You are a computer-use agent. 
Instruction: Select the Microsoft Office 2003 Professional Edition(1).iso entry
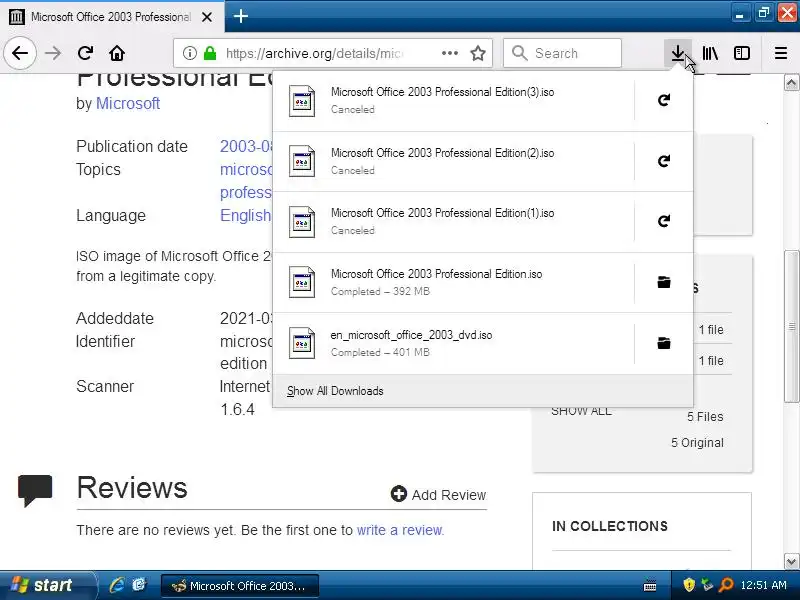[x=454, y=221]
